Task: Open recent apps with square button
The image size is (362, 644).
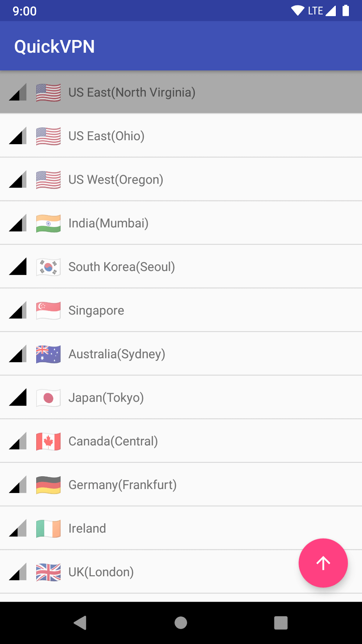Action: pyautogui.click(x=281, y=623)
